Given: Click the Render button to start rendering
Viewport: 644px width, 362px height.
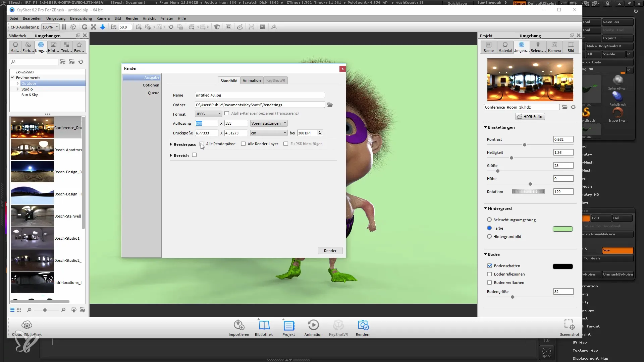Looking at the screenshot, I should click(330, 251).
